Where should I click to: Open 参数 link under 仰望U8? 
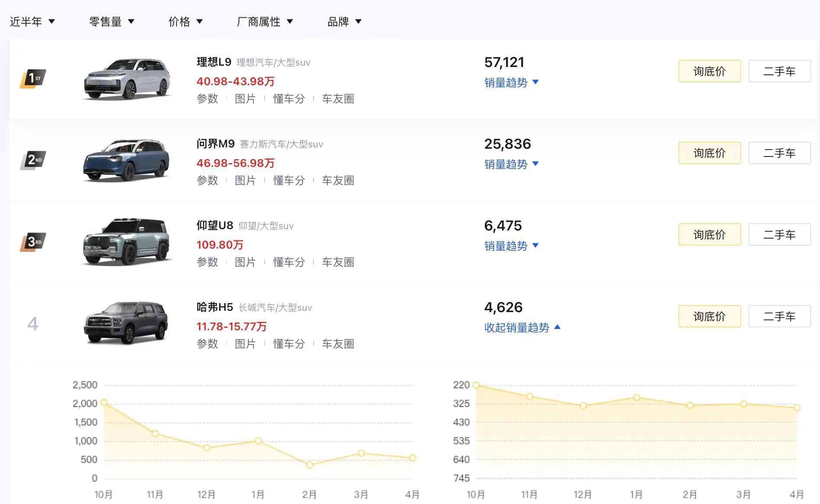[x=207, y=262]
